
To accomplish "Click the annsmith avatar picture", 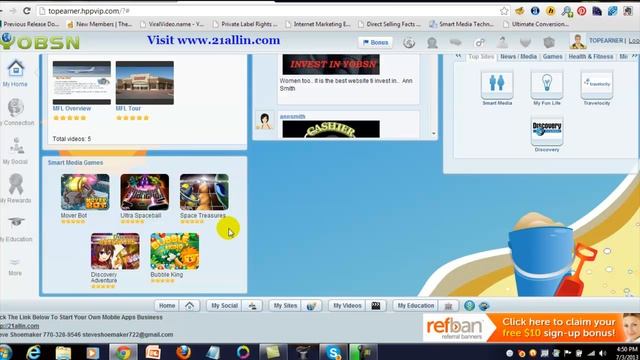I will (x=264, y=121).
